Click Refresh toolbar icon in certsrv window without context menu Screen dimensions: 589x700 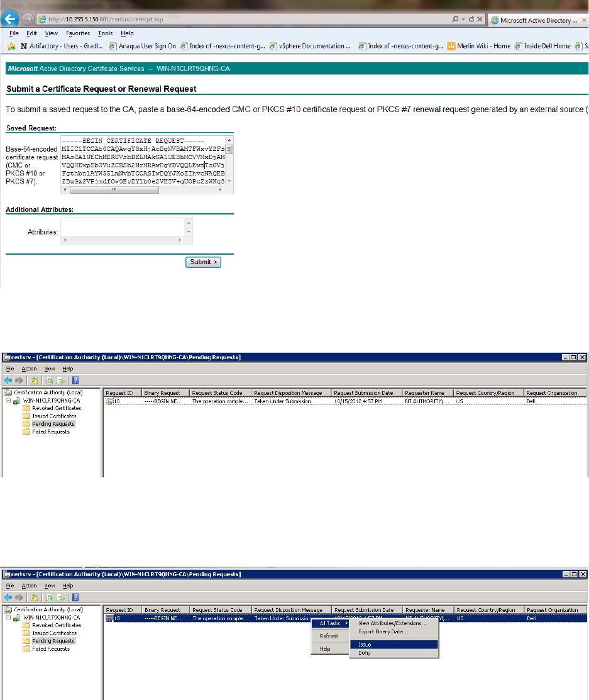tap(50, 381)
